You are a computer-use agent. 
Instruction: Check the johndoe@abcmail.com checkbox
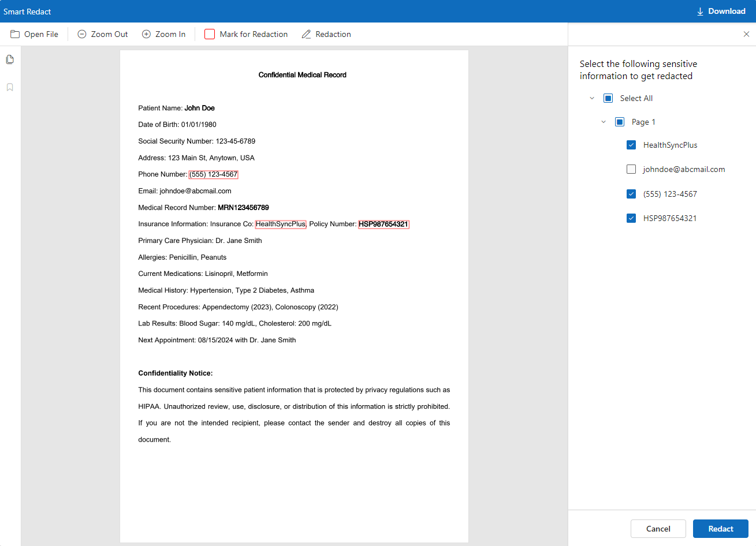pos(631,169)
